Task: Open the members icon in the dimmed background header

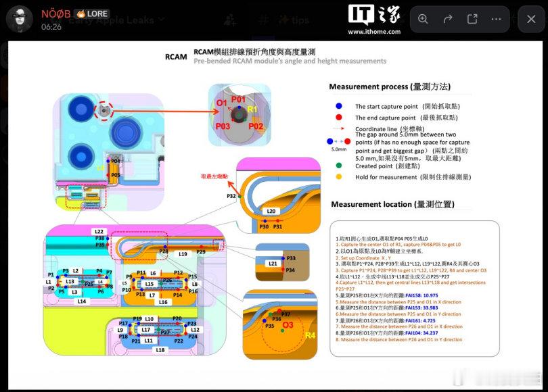Action: click(229, 20)
